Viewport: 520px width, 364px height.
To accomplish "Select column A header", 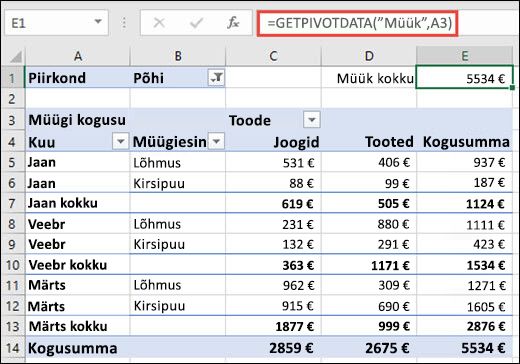I will [x=78, y=56].
